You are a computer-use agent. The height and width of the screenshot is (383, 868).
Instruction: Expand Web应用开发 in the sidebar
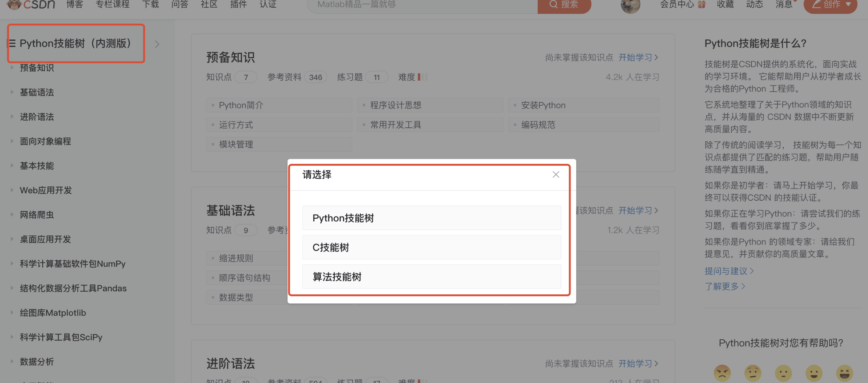[x=12, y=190]
